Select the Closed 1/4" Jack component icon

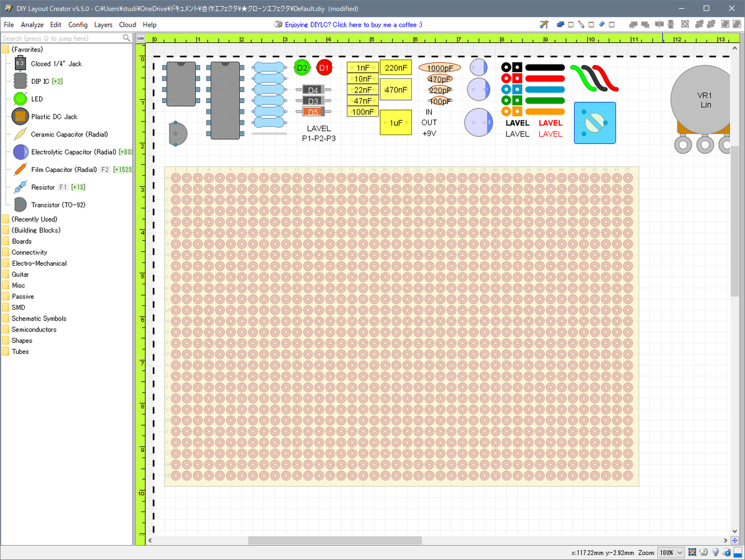pyautogui.click(x=20, y=63)
